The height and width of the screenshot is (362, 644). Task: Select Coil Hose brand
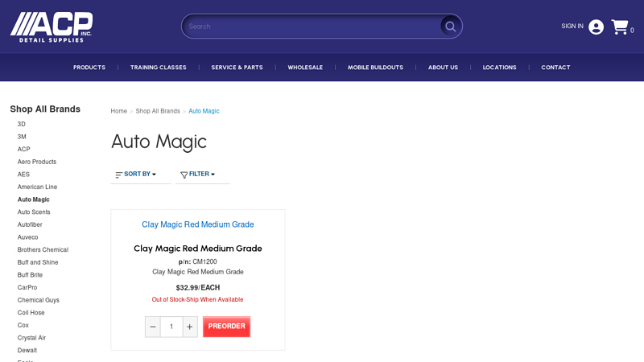[x=31, y=313]
